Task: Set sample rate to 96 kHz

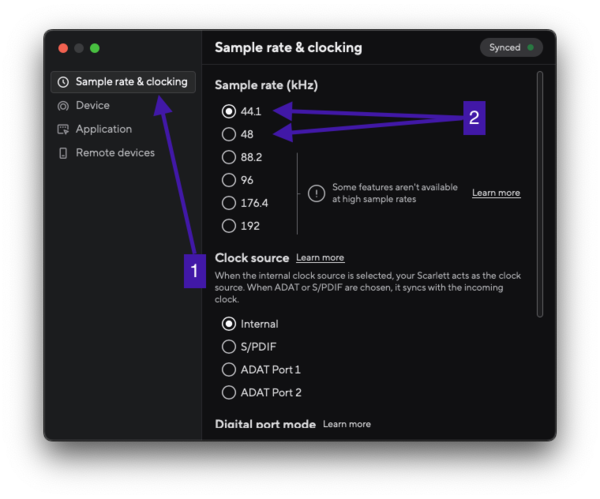Action: pyautogui.click(x=229, y=180)
